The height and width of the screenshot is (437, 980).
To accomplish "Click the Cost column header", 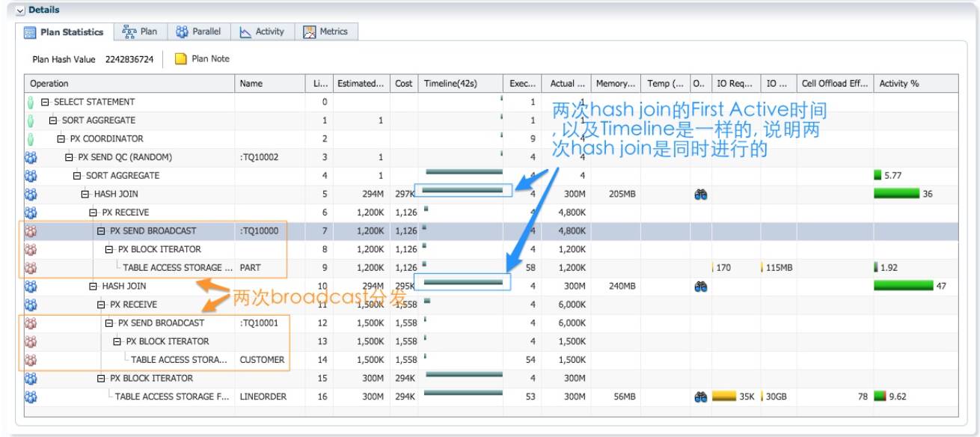I will tap(404, 84).
